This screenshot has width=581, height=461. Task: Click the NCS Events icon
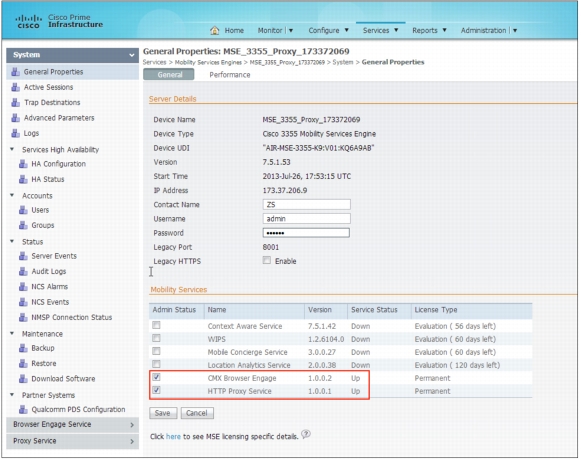click(x=23, y=302)
